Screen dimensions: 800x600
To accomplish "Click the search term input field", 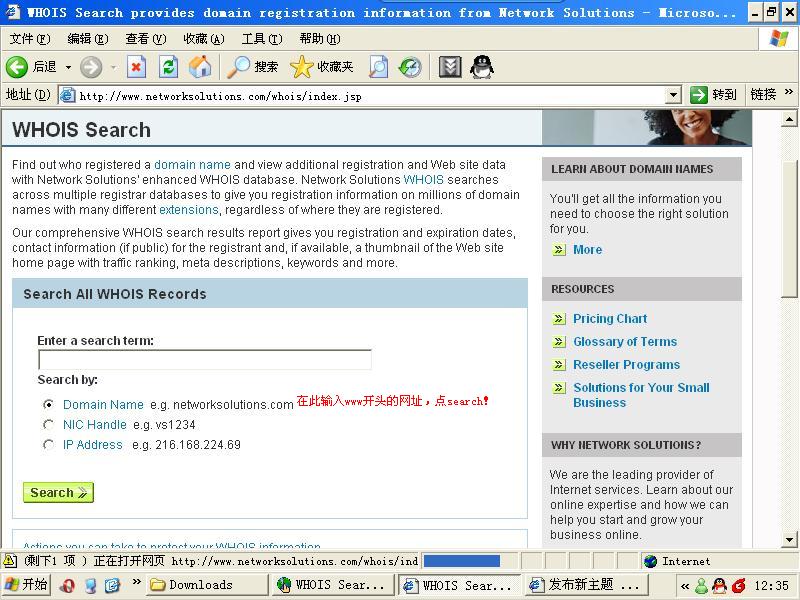I will coord(205,360).
